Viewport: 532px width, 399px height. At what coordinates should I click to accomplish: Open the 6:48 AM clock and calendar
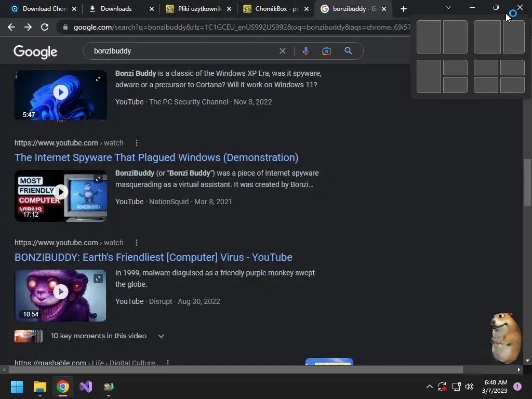495,387
